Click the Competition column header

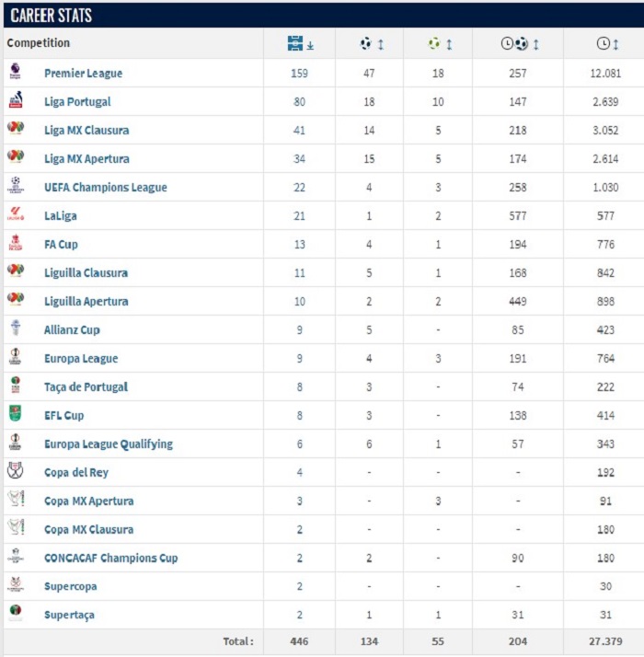pyautogui.click(x=38, y=42)
